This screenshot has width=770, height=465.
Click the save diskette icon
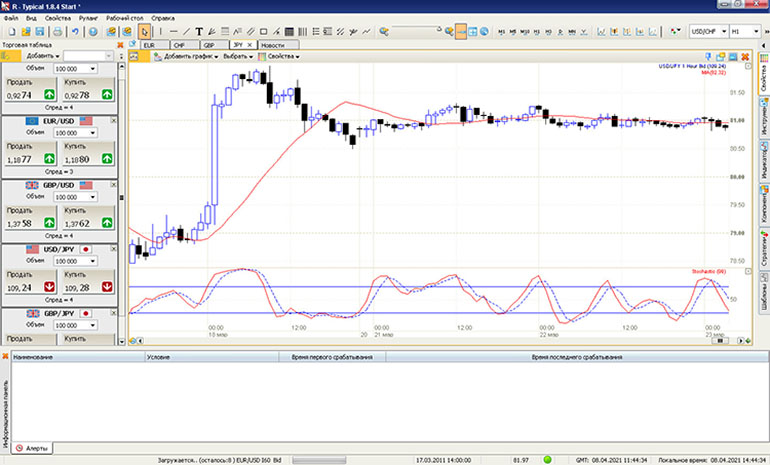(x=40, y=32)
